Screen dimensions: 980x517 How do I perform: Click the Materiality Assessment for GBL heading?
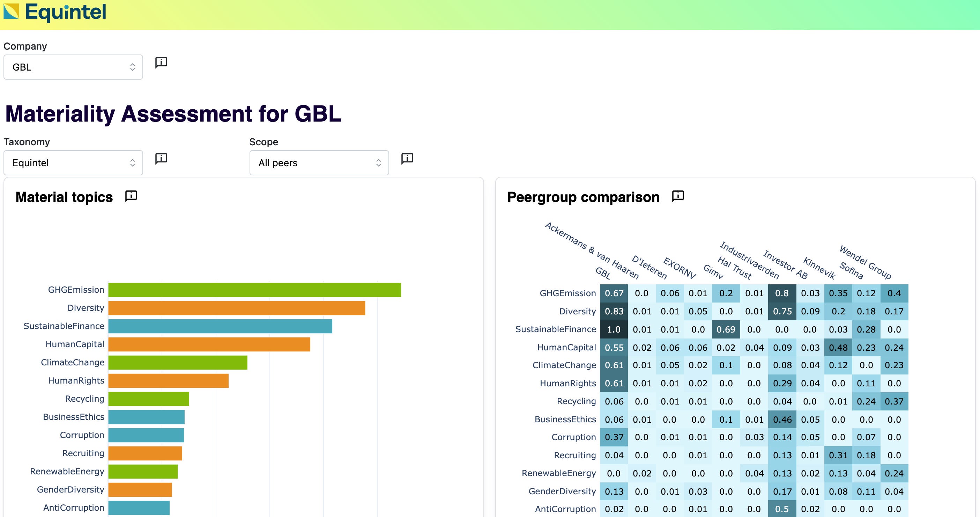click(173, 114)
